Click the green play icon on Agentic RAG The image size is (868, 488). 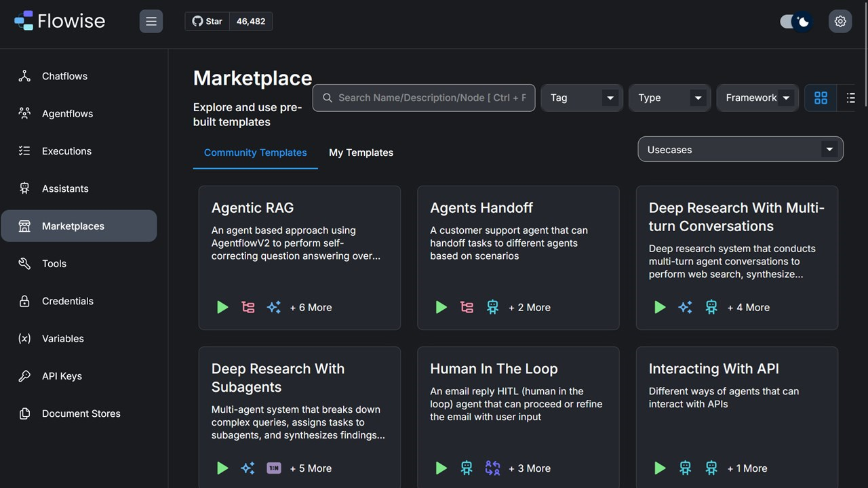click(x=222, y=307)
